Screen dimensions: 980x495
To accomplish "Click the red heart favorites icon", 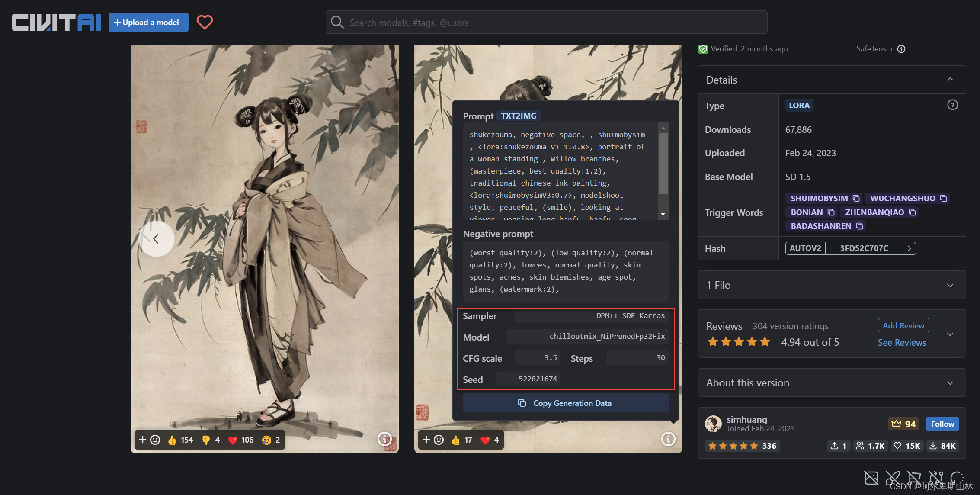I will [205, 22].
